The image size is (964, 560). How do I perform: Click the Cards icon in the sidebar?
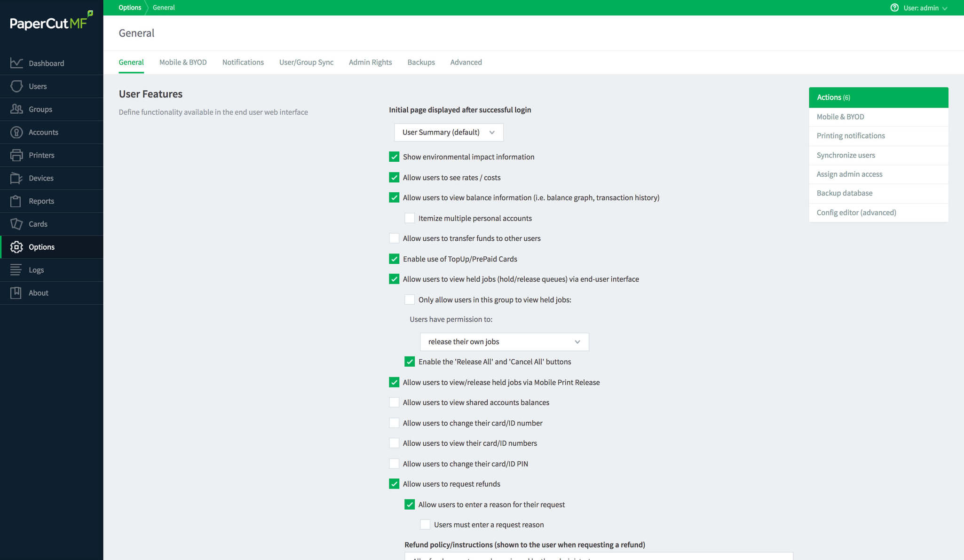tap(16, 224)
